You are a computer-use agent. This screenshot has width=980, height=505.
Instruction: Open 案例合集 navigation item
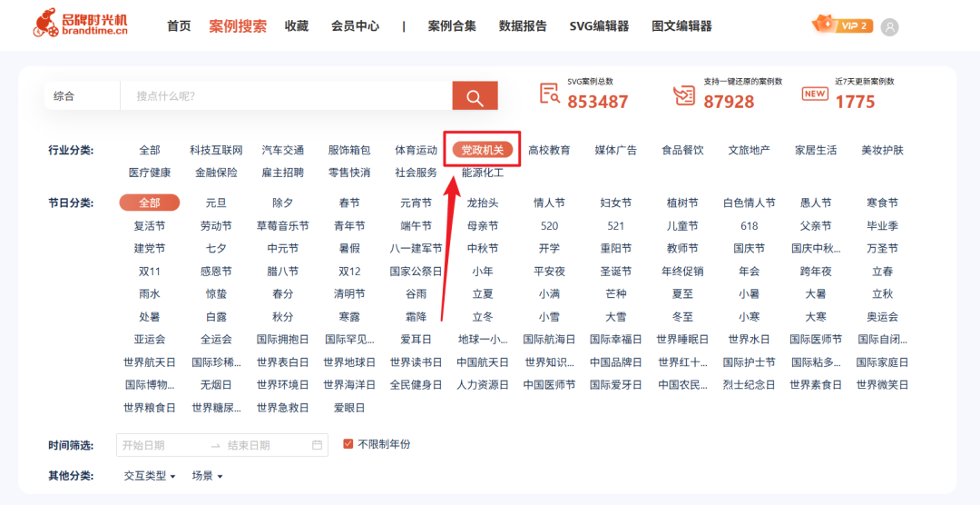click(x=452, y=26)
